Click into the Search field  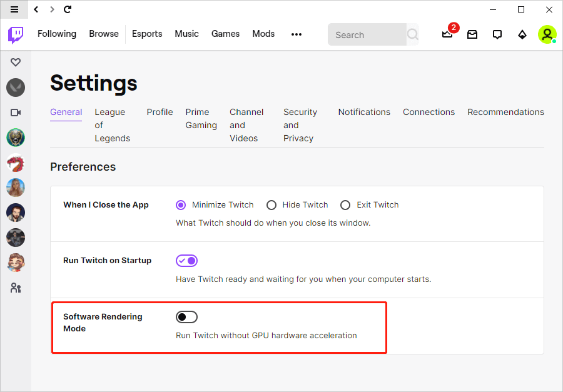[x=367, y=34]
